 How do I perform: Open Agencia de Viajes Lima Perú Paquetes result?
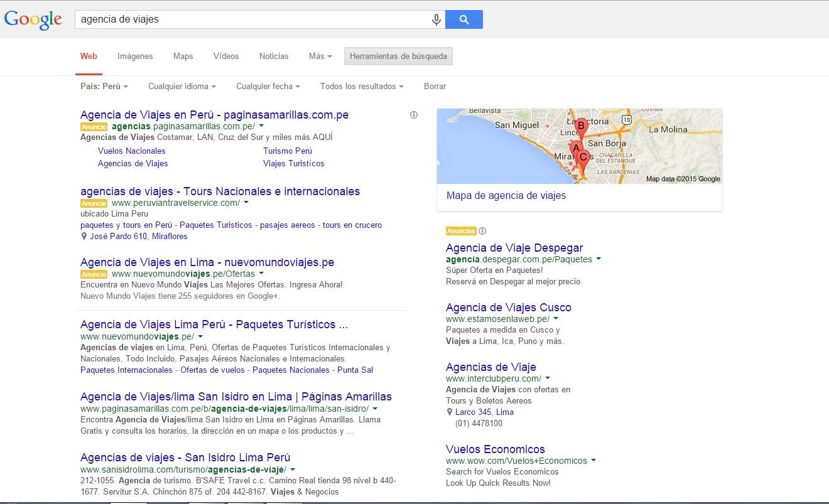[x=214, y=324]
